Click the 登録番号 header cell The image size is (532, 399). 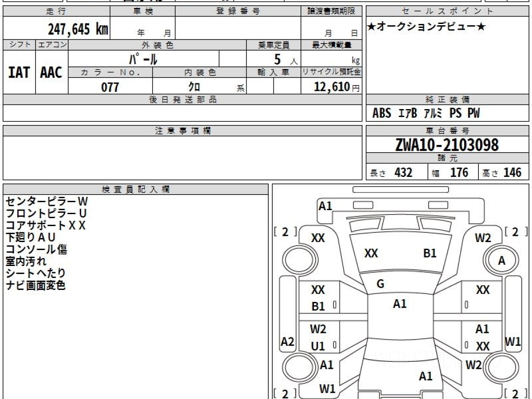pyautogui.click(x=238, y=12)
